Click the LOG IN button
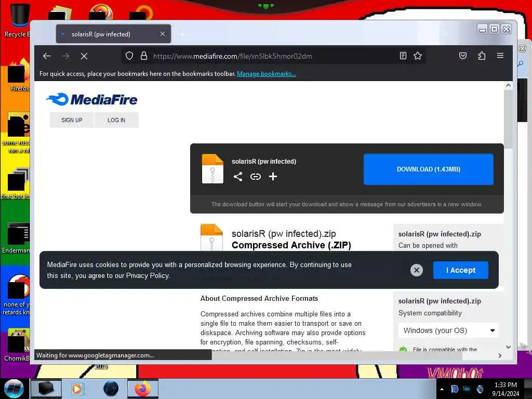The image size is (532, 399). [x=116, y=120]
